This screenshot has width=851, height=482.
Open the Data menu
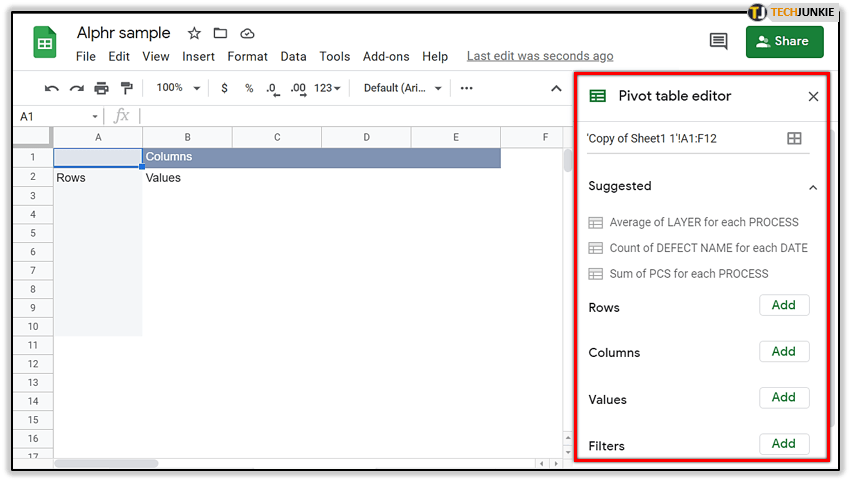point(293,56)
